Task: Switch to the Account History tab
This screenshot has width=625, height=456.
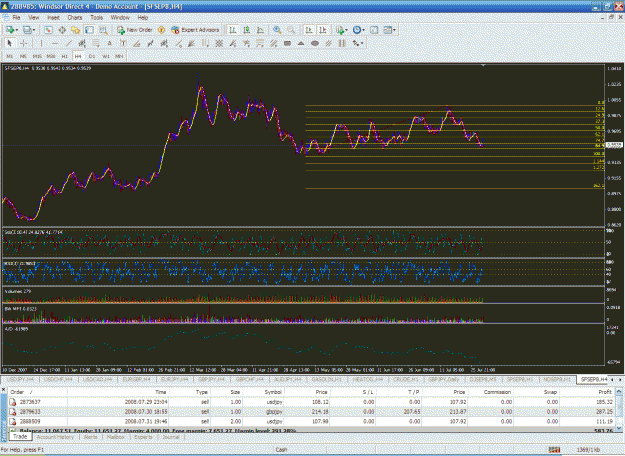Action: tap(55, 437)
